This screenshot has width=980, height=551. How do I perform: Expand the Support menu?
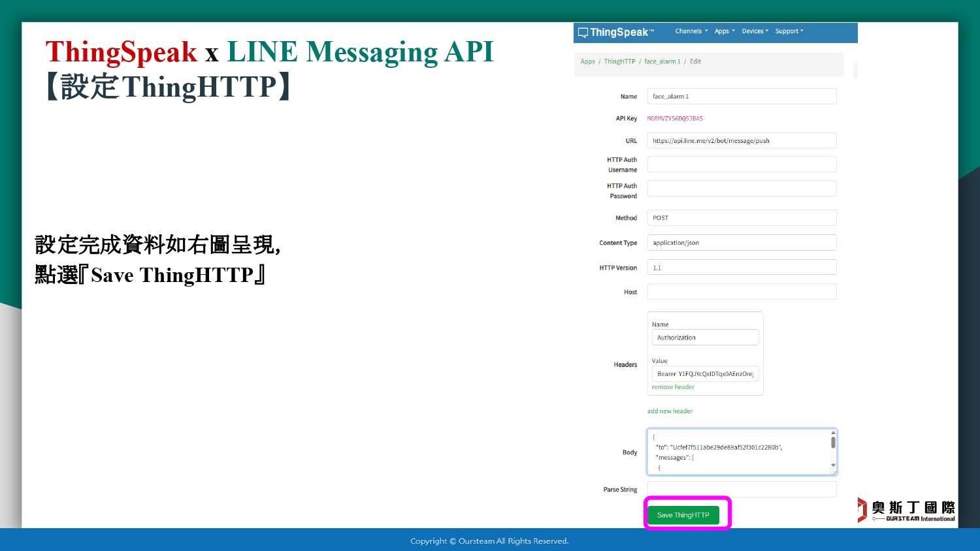(x=789, y=31)
